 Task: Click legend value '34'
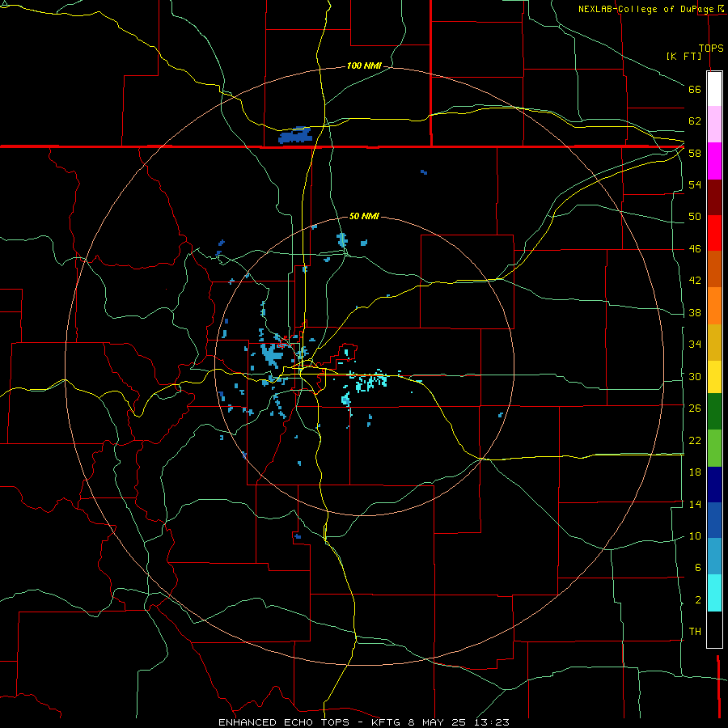pyautogui.click(x=695, y=344)
